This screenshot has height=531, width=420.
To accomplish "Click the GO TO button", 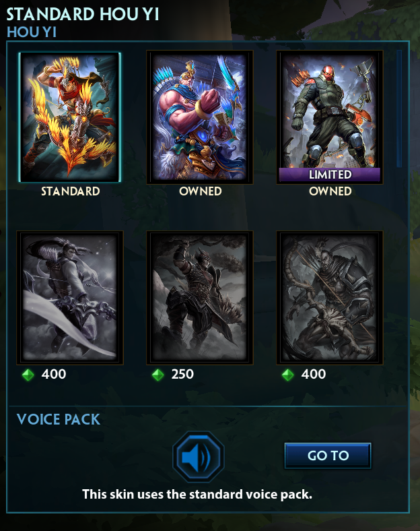I will [328, 456].
